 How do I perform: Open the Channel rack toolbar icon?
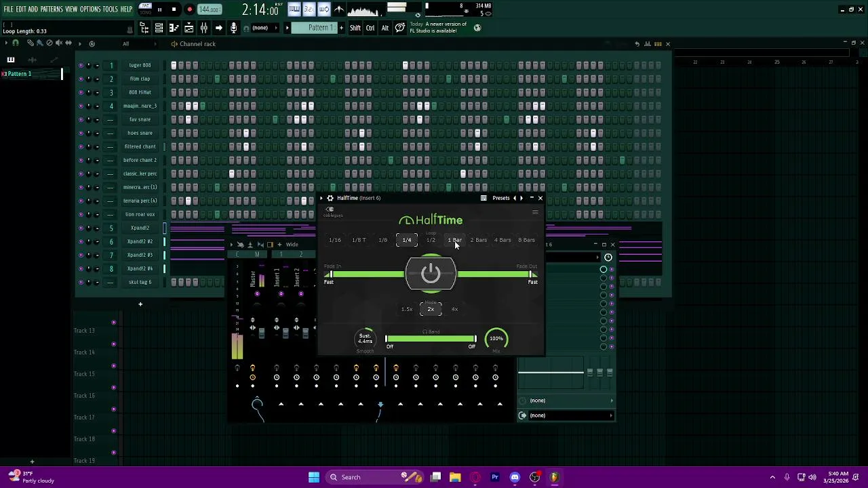[x=159, y=28]
